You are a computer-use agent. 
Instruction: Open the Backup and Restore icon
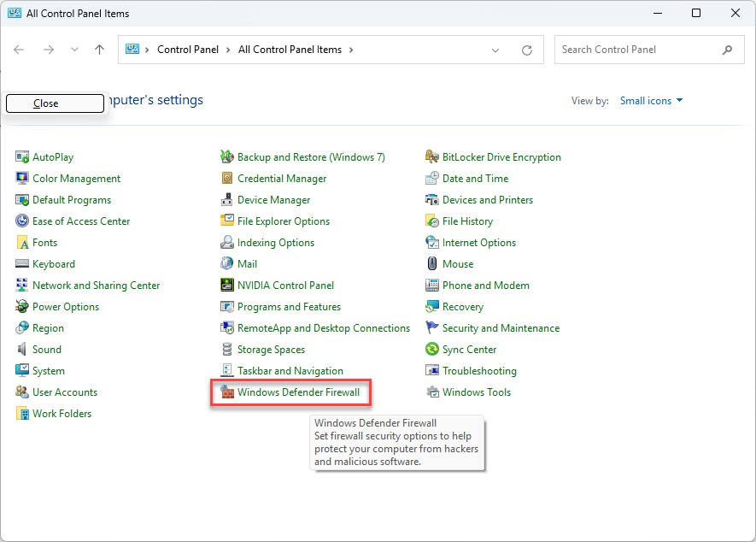coord(227,157)
